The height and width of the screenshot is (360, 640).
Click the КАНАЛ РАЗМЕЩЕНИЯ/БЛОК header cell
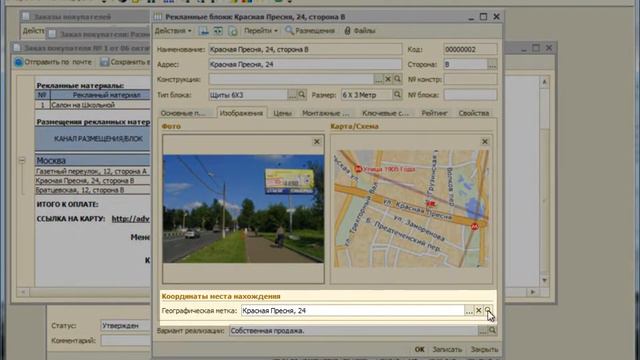(x=93, y=139)
